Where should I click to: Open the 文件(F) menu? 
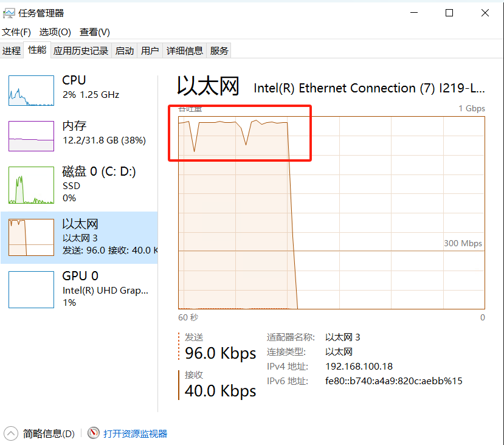coord(16,32)
